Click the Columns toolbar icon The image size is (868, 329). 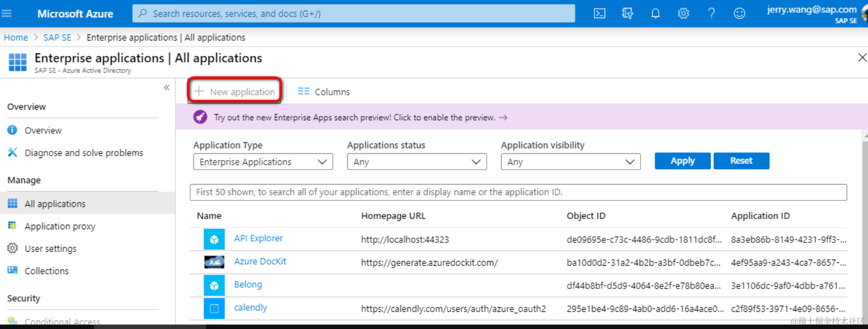point(303,91)
